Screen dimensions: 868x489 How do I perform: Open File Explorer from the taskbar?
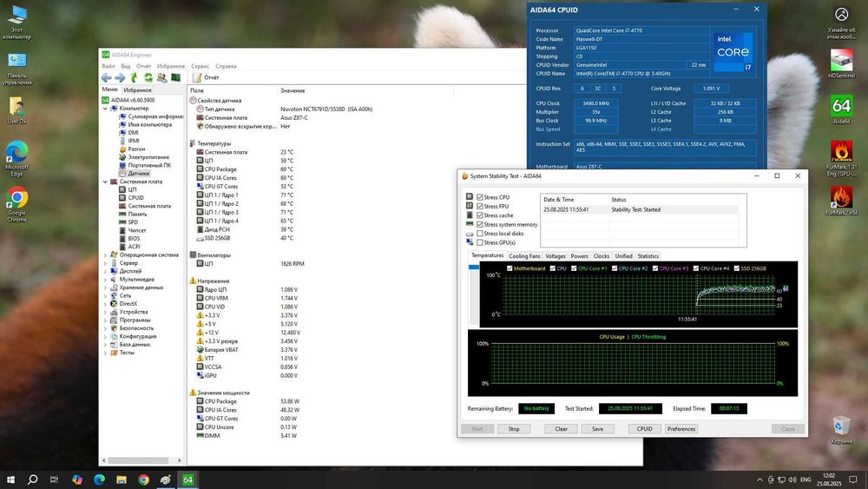pyautogui.click(x=122, y=479)
